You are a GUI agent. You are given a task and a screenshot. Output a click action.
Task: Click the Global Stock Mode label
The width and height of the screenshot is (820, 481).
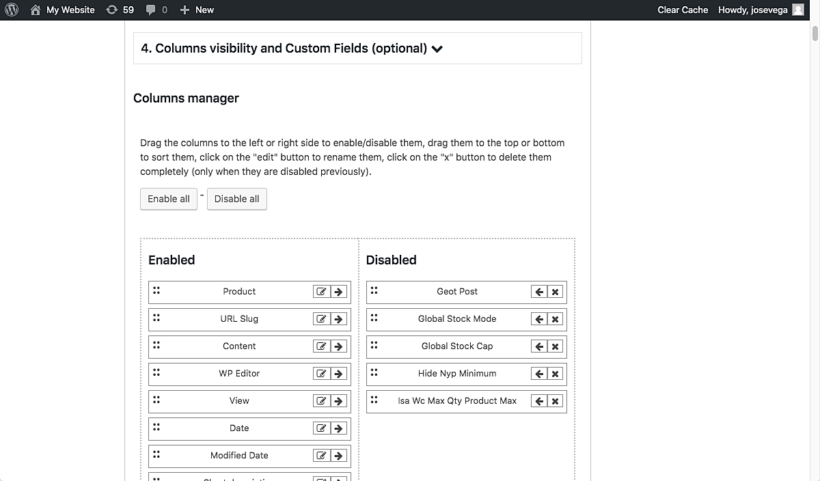[x=457, y=318]
